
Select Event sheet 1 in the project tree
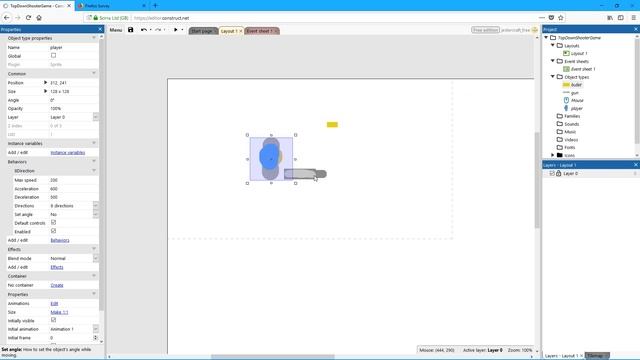583,69
